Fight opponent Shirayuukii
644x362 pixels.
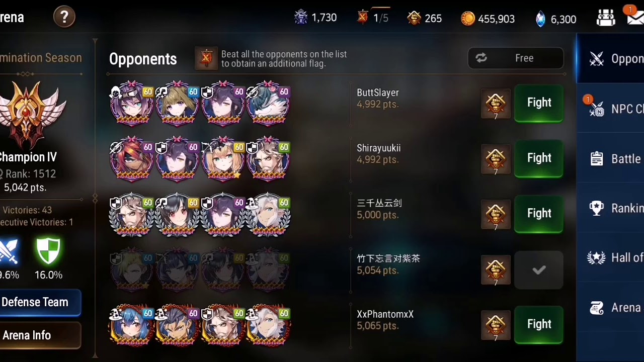(538, 158)
